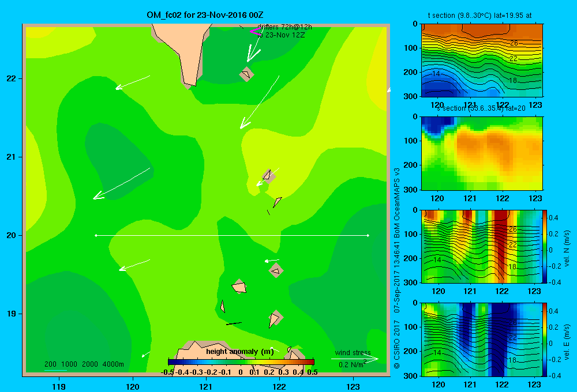Screen dimensions: 577x392
Task: Open the northward velocity section panel
Action: coord(481,246)
